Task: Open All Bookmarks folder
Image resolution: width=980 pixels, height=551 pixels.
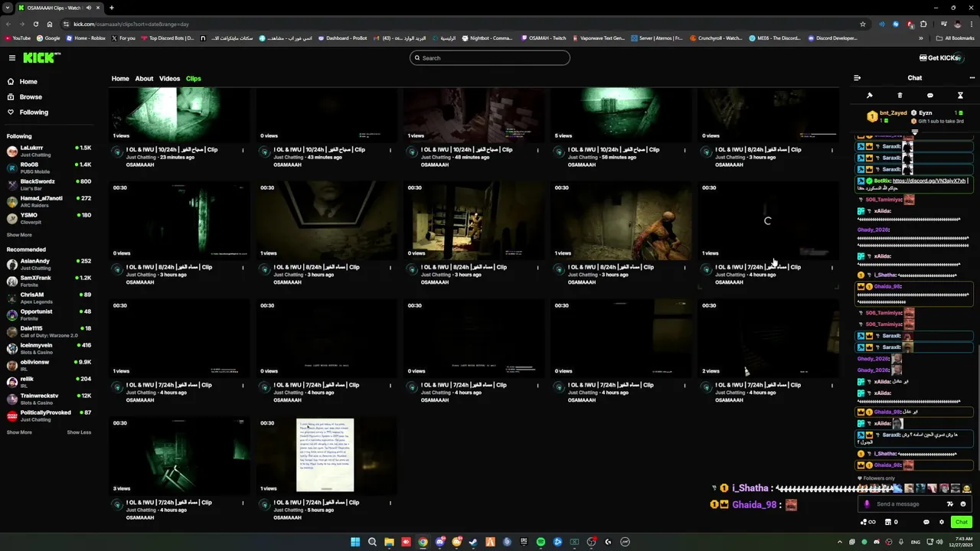Action: coord(955,38)
